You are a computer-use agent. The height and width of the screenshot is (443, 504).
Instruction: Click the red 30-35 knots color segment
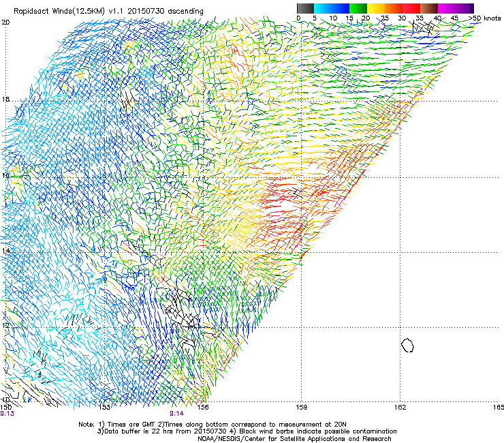click(411, 8)
